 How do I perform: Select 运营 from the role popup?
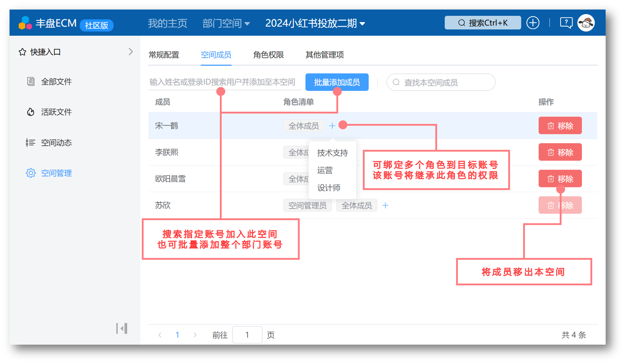click(332, 170)
